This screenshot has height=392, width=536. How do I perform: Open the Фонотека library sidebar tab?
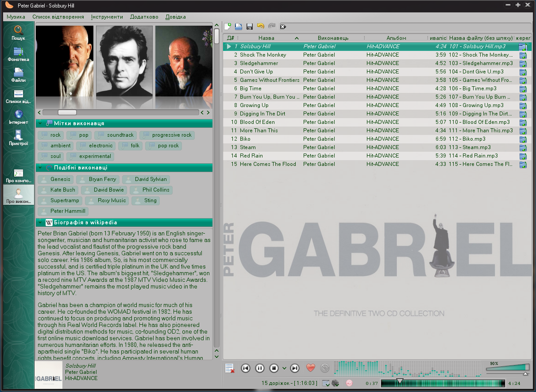point(18,54)
